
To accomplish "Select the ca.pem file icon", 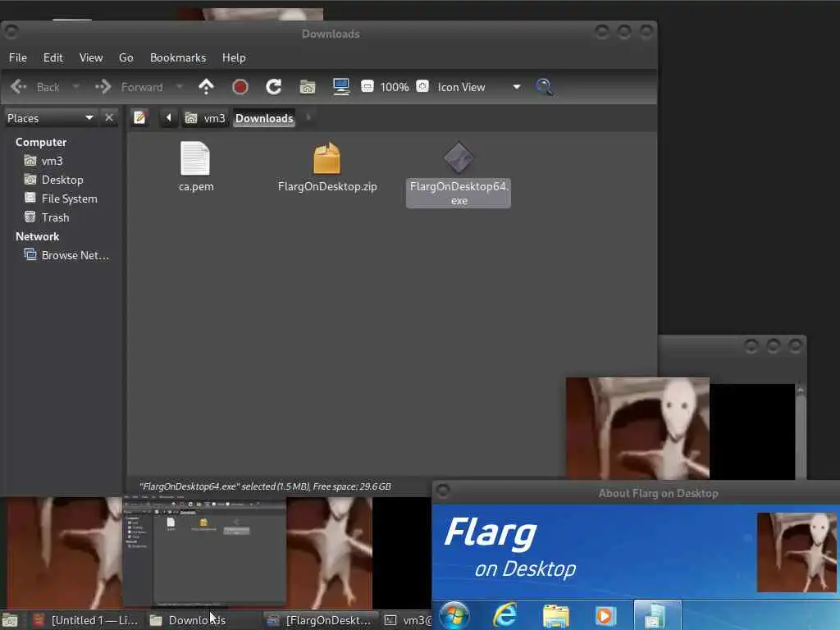I will 195,158.
